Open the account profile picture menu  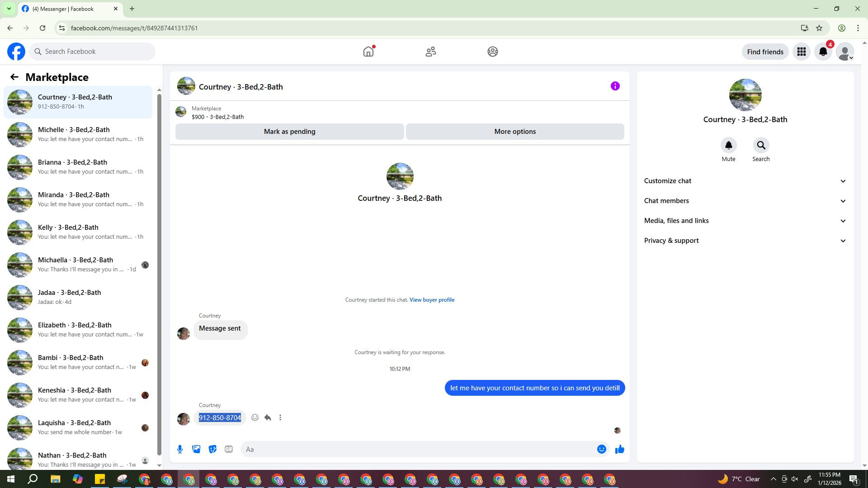(845, 52)
